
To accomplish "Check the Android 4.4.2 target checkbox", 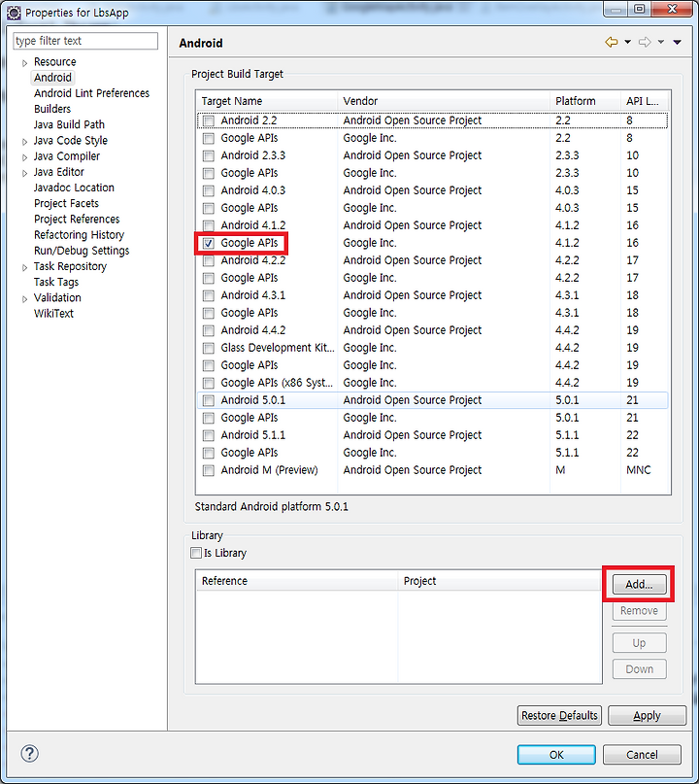I will coord(209,331).
